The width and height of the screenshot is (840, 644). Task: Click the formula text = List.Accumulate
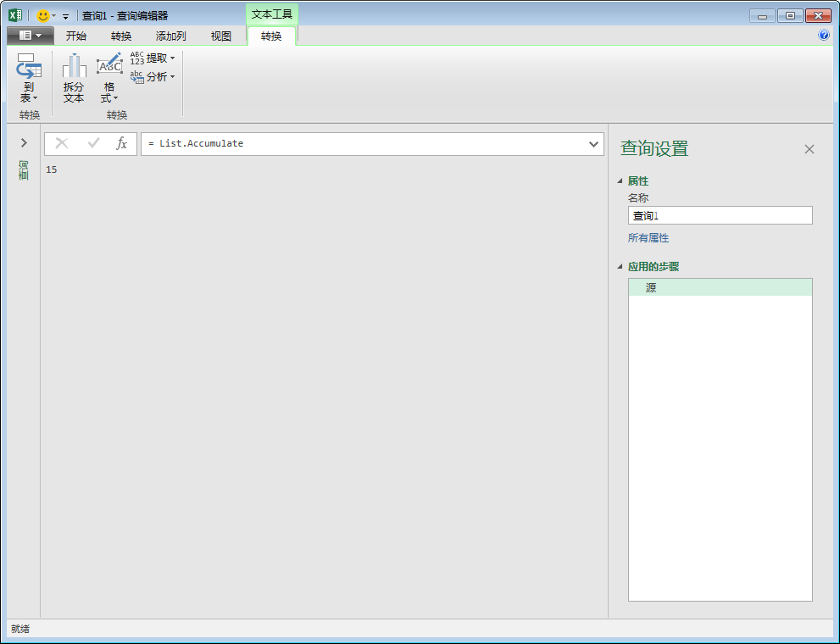pos(196,143)
